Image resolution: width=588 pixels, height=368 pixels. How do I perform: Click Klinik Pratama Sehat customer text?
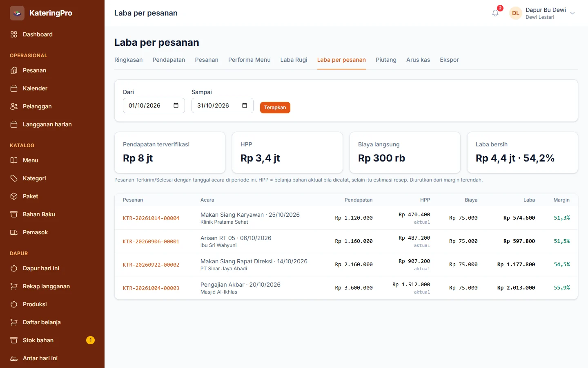click(x=224, y=222)
